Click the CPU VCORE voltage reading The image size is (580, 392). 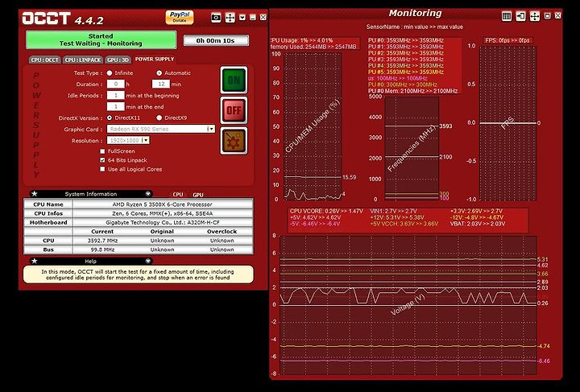tap(326, 212)
